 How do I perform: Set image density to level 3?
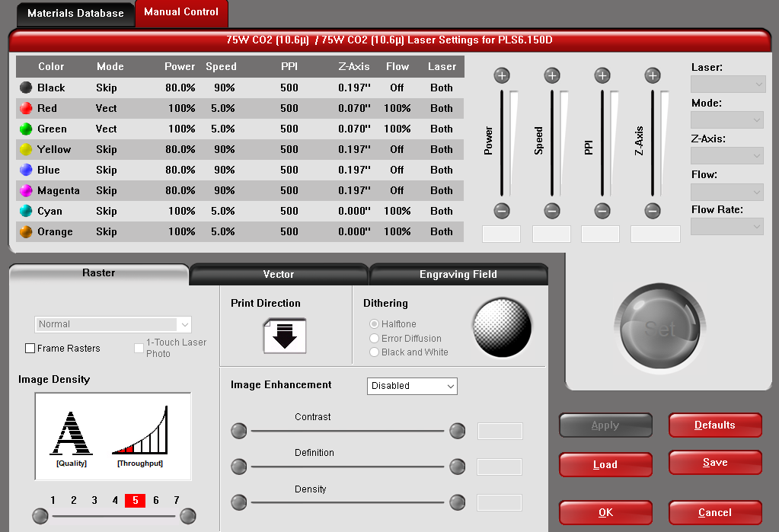point(94,500)
